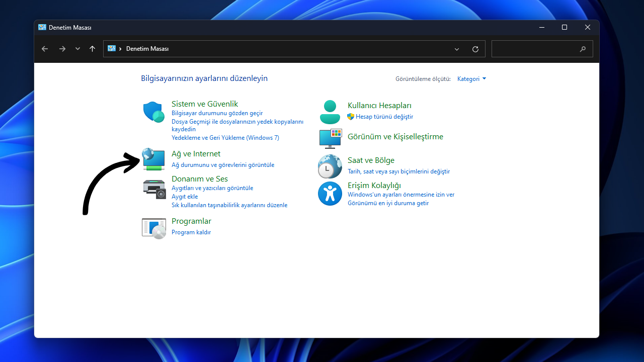Open Kullanıcı Hesapları category heading
This screenshot has height=362, width=644.
pos(379,106)
